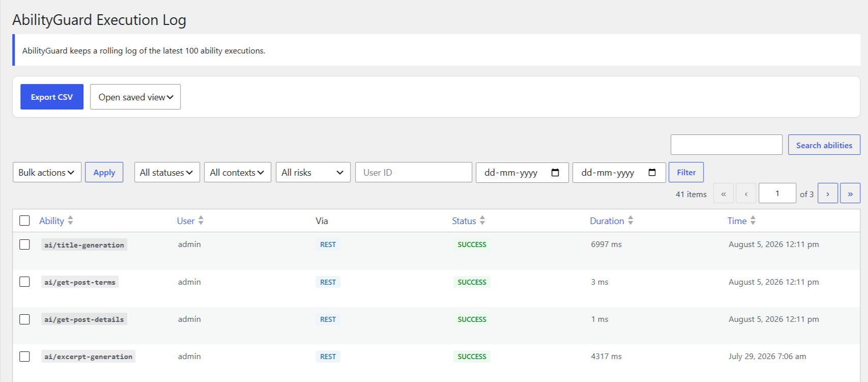Viewport: 868px width, 382px height.
Task: Click into the User ID field
Action: pyautogui.click(x=414, y=172)
